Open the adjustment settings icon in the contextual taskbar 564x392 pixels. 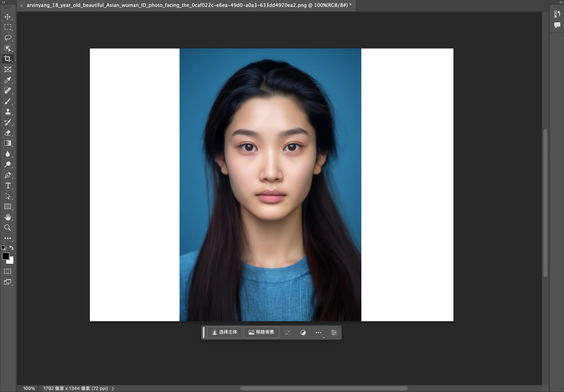coord(334,332)
